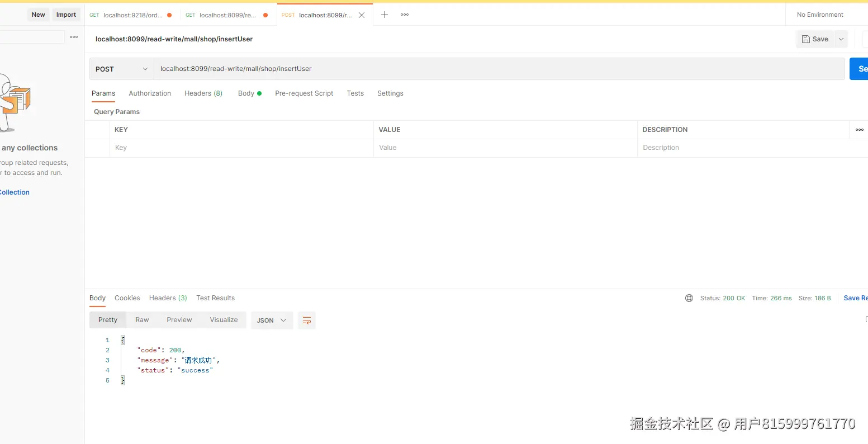This screenshot has width=868, height=444.
Task: Open the Pre-request Script tab
Action: 304,93
